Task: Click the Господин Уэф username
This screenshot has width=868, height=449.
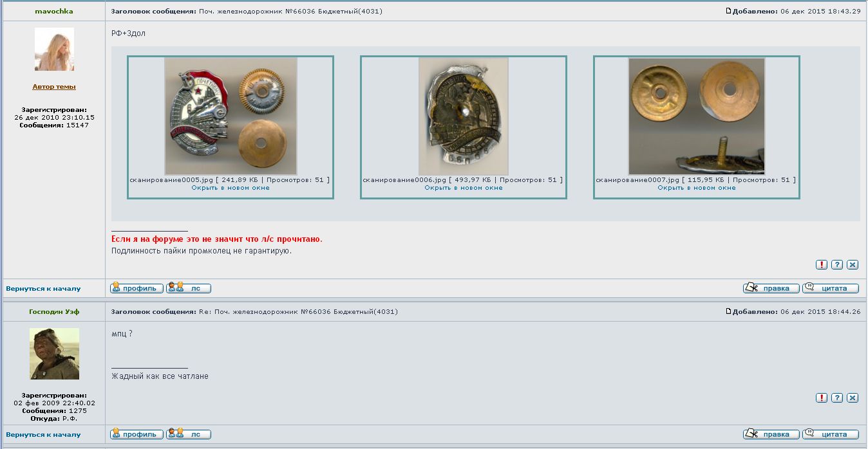Action: (x=53, y=311)
